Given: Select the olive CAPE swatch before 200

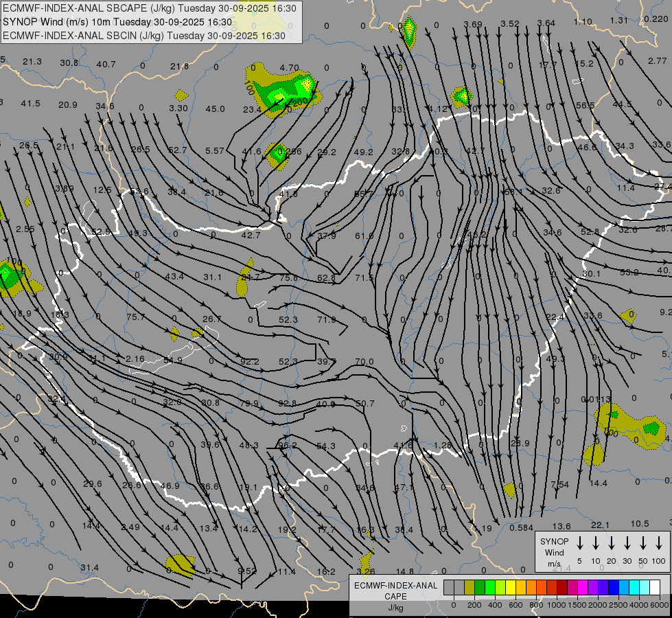Looking at the screenshot, I should [x=470, y=587].
